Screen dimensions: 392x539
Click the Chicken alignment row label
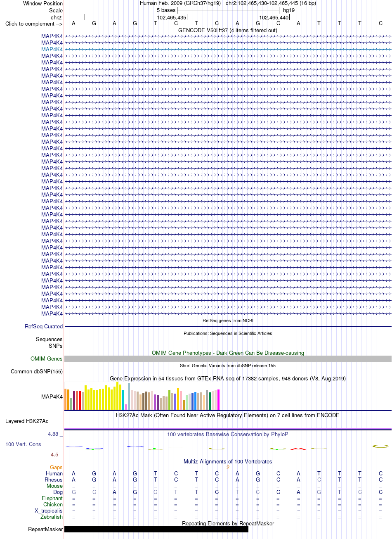53,504
